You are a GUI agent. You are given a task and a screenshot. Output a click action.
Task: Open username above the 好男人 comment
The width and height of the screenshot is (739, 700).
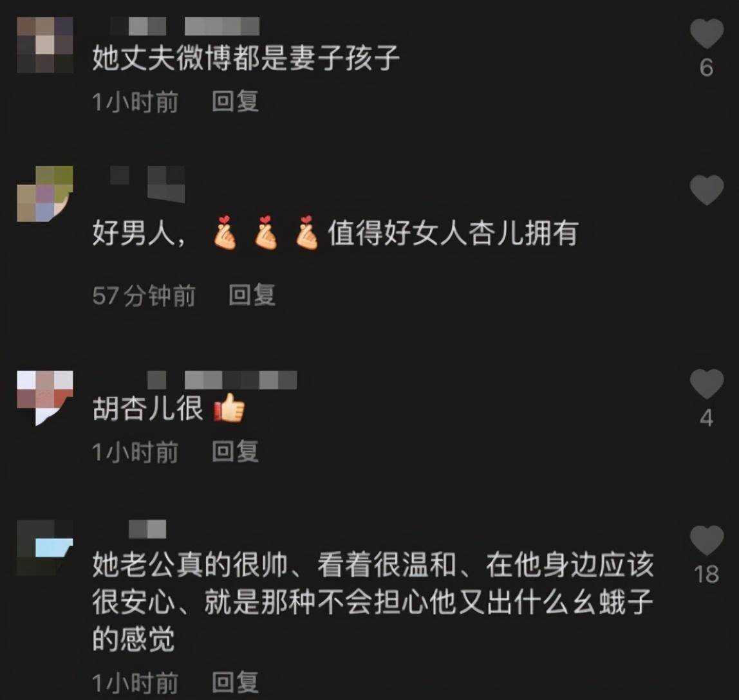[147, 184]
